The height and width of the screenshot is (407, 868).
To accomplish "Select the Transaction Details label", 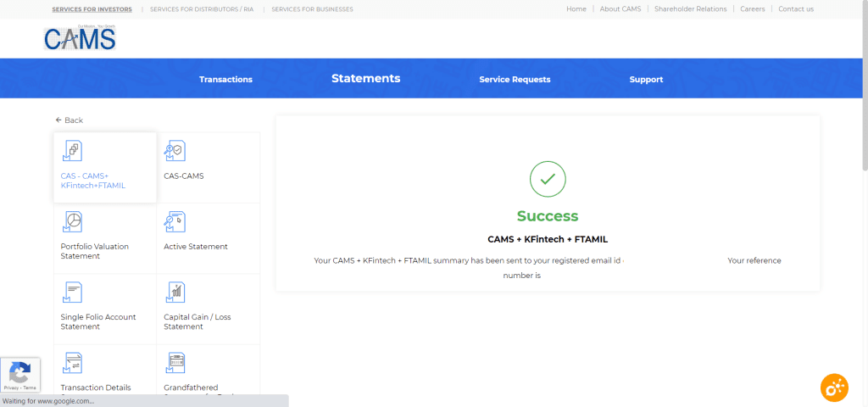I will pos(96,387).
